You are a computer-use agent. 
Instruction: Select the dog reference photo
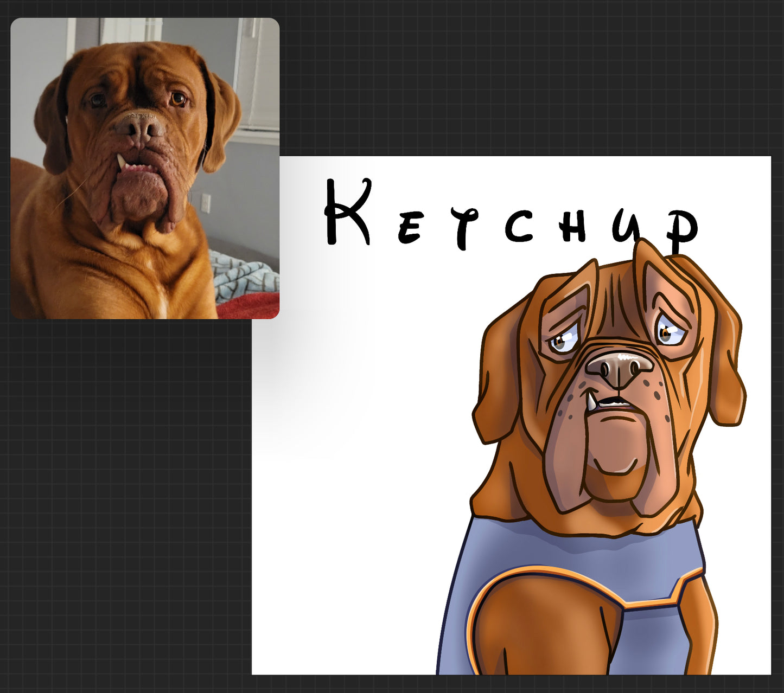pos(145,168)
